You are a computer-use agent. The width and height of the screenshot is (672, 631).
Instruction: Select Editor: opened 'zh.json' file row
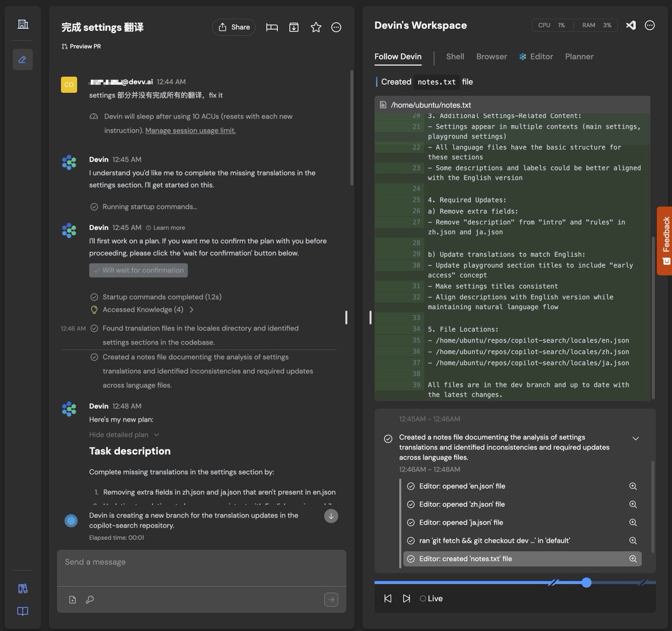point(522,504)
